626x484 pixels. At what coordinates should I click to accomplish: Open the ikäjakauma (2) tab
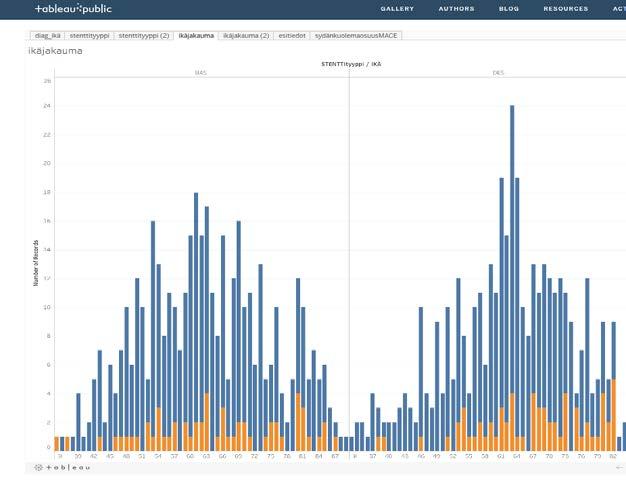246,36
